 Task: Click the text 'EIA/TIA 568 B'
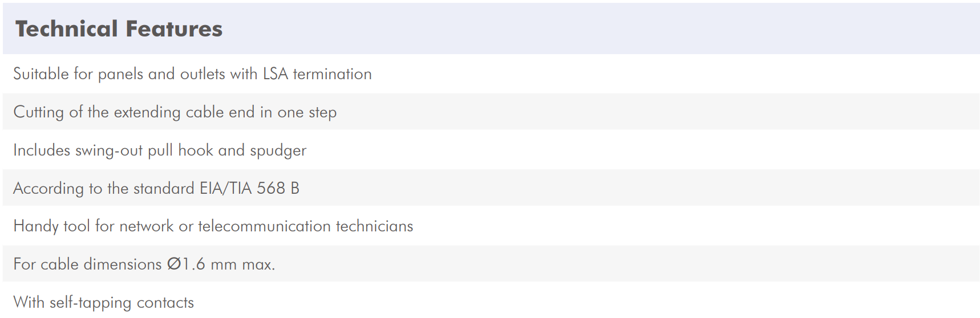249,188
